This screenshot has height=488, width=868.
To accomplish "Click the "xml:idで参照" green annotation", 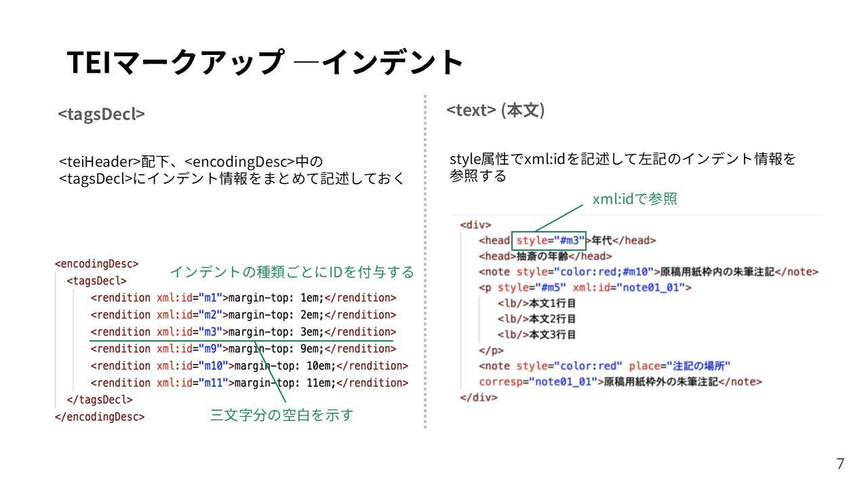I will click(635, 199).
